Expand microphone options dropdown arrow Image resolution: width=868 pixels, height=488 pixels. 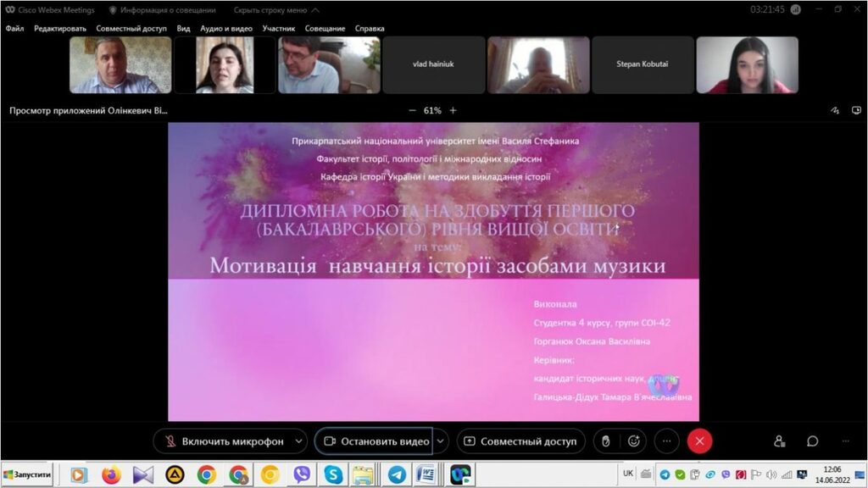[298, 441]
